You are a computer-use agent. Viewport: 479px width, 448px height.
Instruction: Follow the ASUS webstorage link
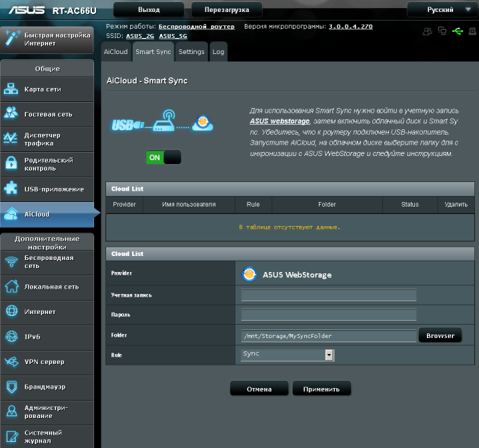[x=280, y=121]
